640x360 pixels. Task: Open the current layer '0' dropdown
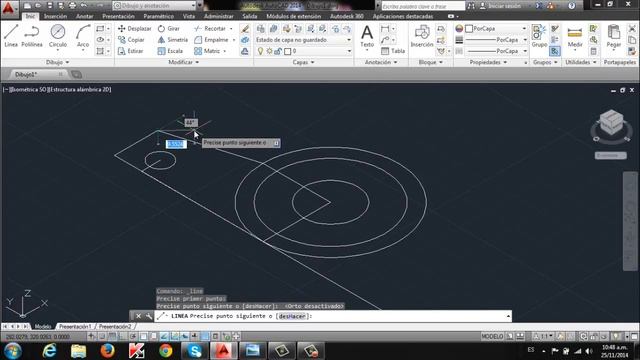click(304, 51)
